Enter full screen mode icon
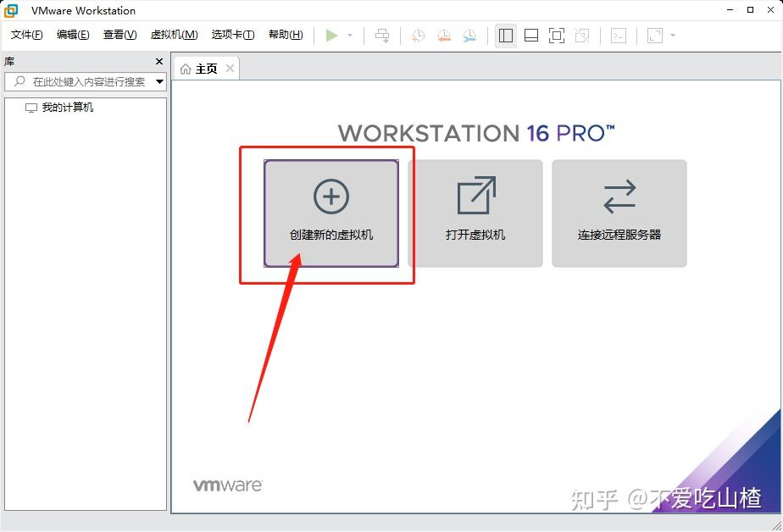Viewport: 783px width, 532px height. pyautogui.click(x=556, y=36)
